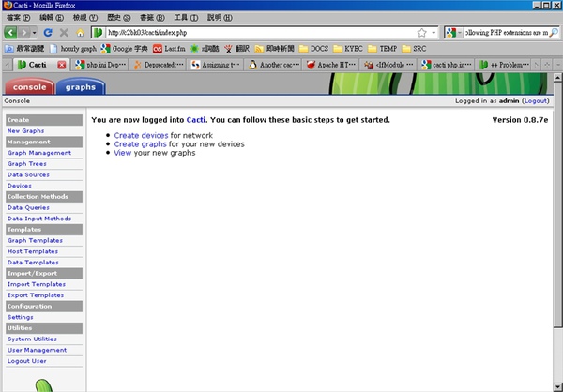
Task: Open the list-all-tabs dropdown
Action: pos(557,65)
